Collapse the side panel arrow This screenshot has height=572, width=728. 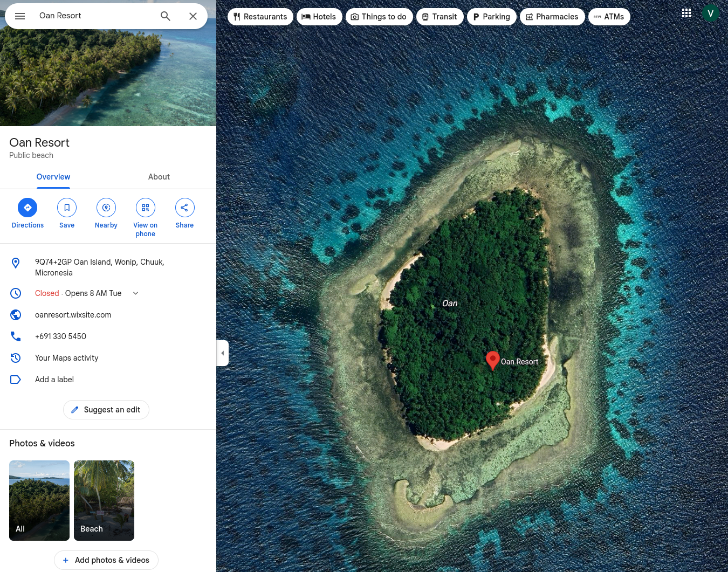pyautogui.click(x=222, y=353)
